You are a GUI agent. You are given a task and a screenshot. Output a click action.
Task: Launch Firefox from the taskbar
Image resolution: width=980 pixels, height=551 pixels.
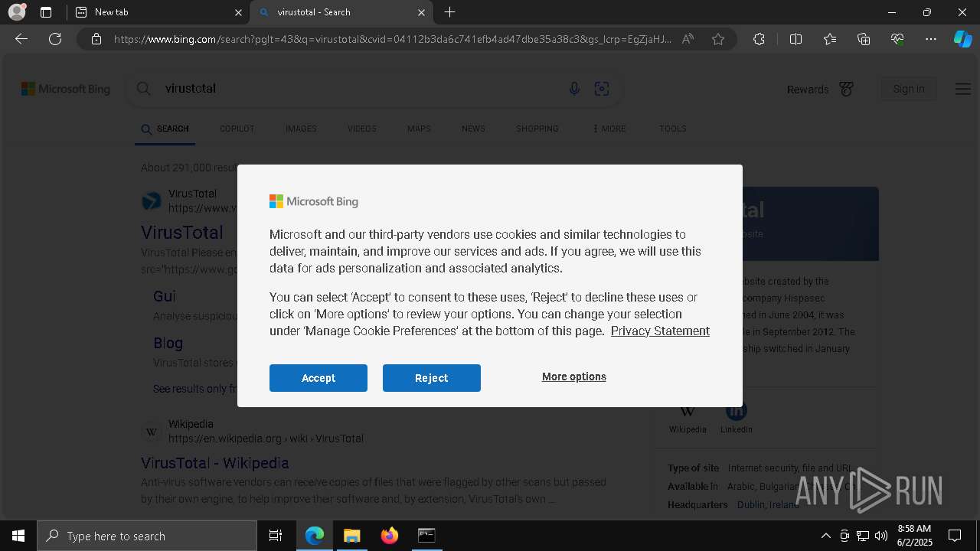point(390,536)
